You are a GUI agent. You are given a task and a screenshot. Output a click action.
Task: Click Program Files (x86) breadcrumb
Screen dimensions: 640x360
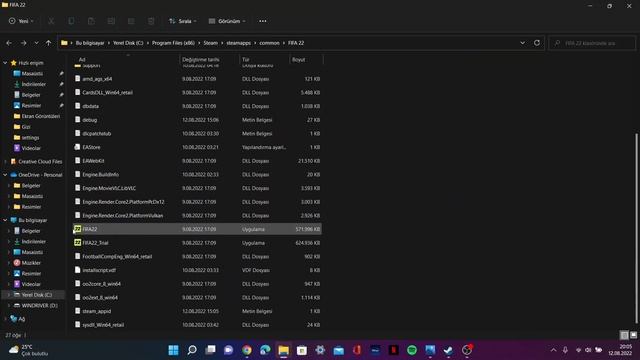[173, 43]
